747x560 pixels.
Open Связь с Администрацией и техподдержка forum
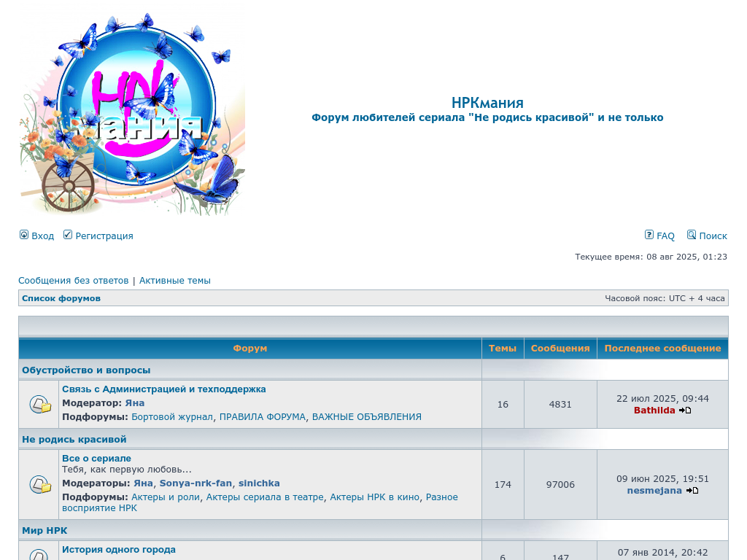(x=163, y=389)
